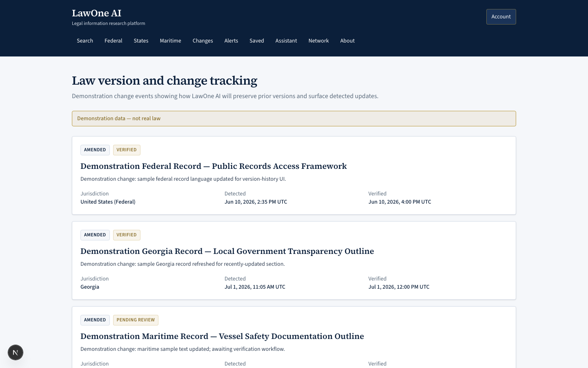The width and height of the screenshot is (588, 368).
Task: Click the Next.js dev tools badge icon
Action: pos(16,352)
